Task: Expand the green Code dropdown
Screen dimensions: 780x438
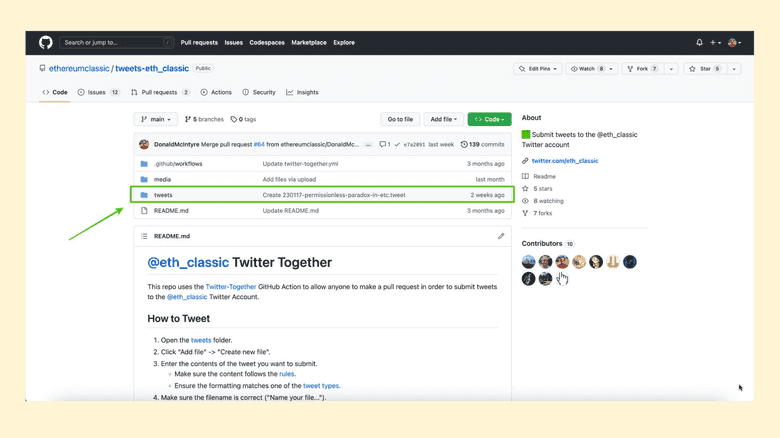Action: pyautogui.click(x=489, y=119)
